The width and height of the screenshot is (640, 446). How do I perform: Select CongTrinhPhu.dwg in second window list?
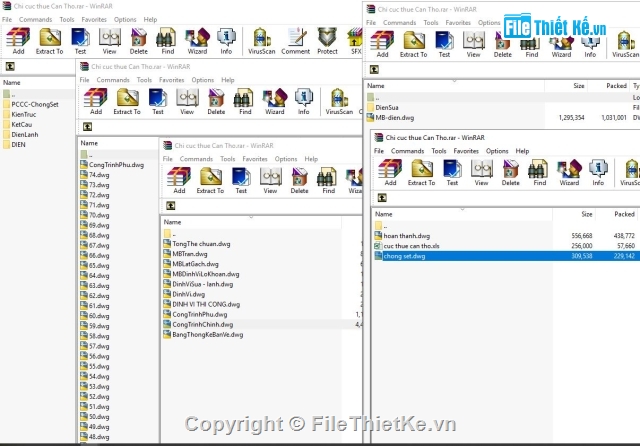112,165
